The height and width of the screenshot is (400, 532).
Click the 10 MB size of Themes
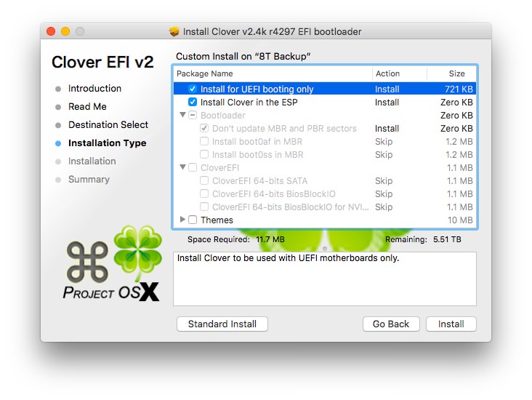tap(460, 220)
